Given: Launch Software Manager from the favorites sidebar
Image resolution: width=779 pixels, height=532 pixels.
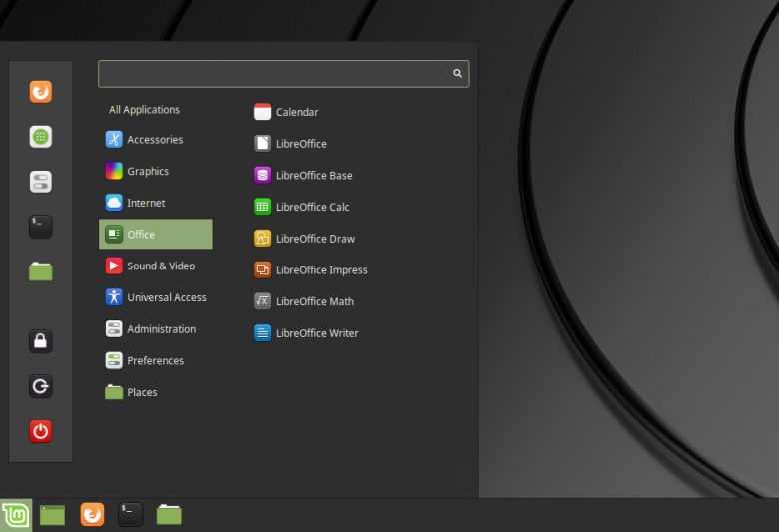Looking at the screenshot, I should [41, 137].
